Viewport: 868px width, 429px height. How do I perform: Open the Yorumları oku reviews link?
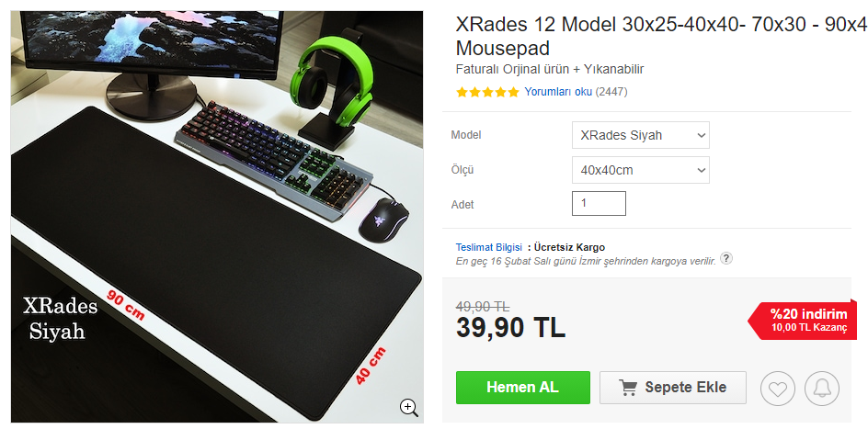[558, 92]
